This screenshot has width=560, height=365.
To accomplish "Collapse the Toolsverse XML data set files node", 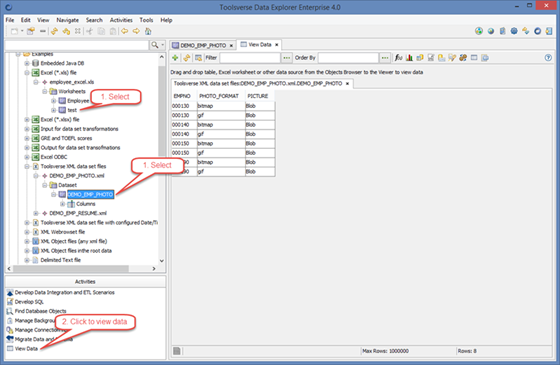I will (x=27, y=166).
